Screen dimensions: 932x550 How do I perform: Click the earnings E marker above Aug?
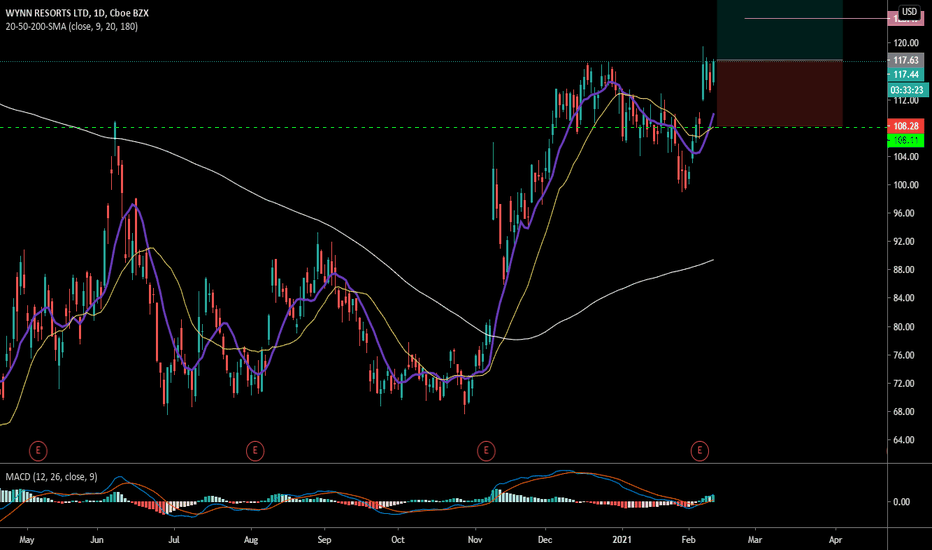[x=255, y=451]
